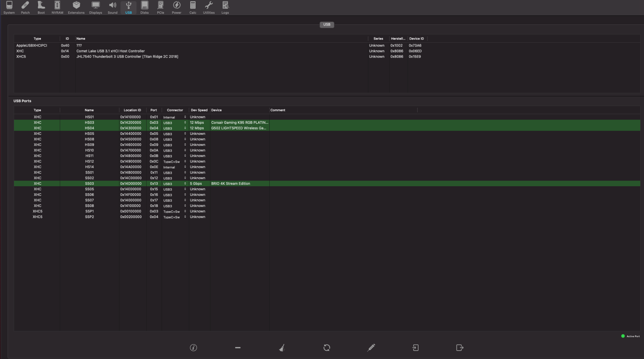
Task: Click the import icon in bottom toolbar
Action: (415, 348)
